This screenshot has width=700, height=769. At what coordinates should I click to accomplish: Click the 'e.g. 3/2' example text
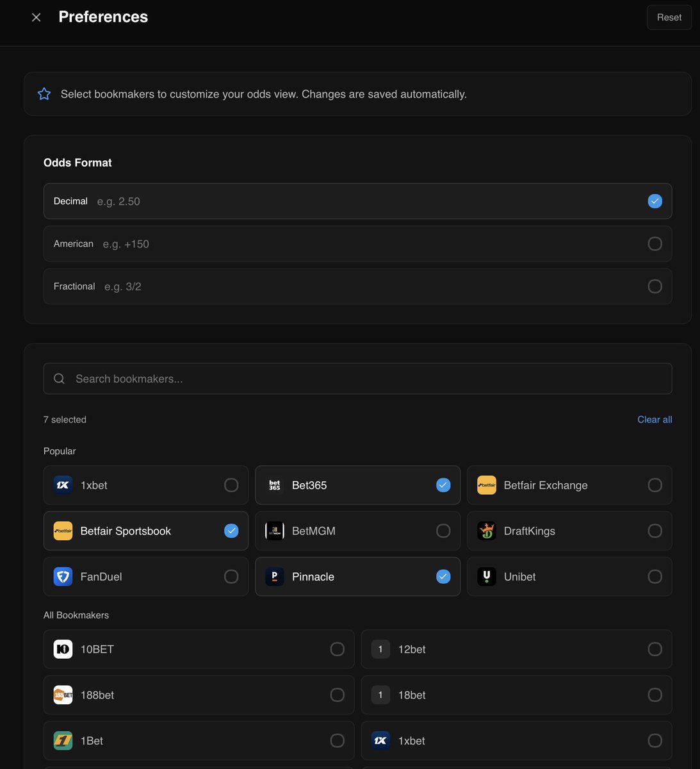123,286
